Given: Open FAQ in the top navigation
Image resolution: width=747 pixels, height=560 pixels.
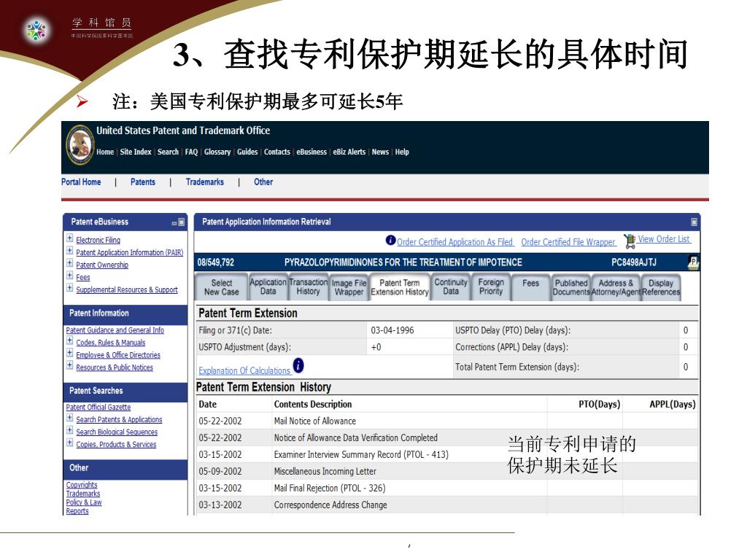Looking at the screenshot, I should pyautogui.click(x=192, y=152).
